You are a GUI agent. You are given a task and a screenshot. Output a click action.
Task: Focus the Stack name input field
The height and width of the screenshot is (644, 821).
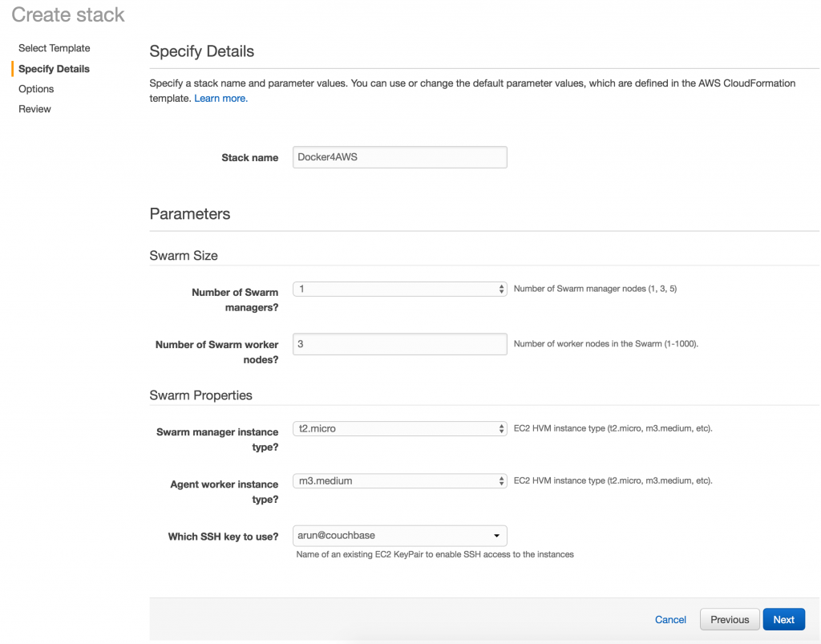[x=399, y=157]
